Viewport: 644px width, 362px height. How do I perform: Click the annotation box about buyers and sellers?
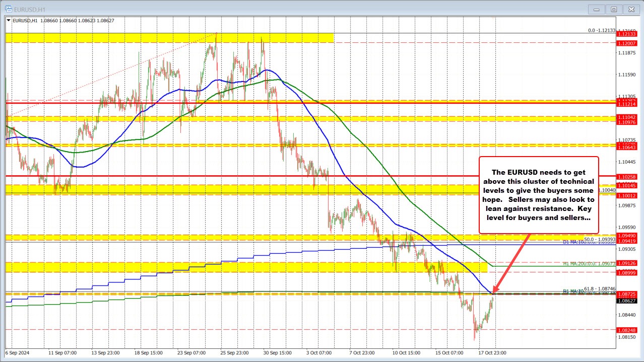[539, 194]
